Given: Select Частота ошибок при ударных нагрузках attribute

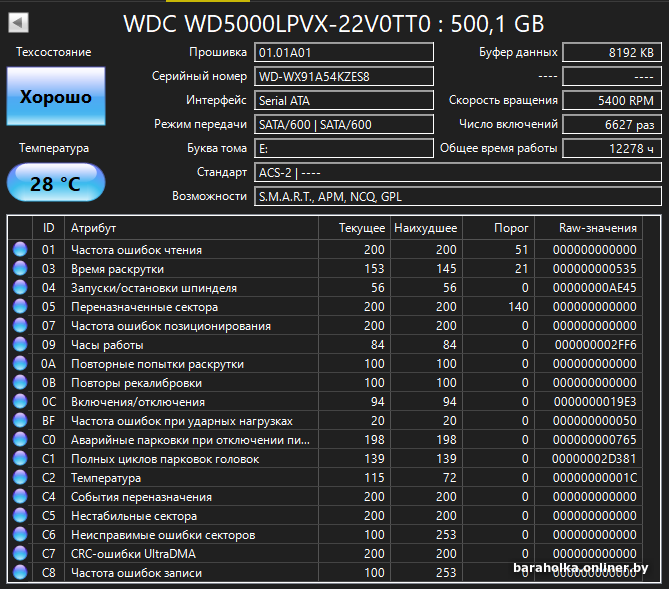Looking at the screenshot, I should pos(182,421).
